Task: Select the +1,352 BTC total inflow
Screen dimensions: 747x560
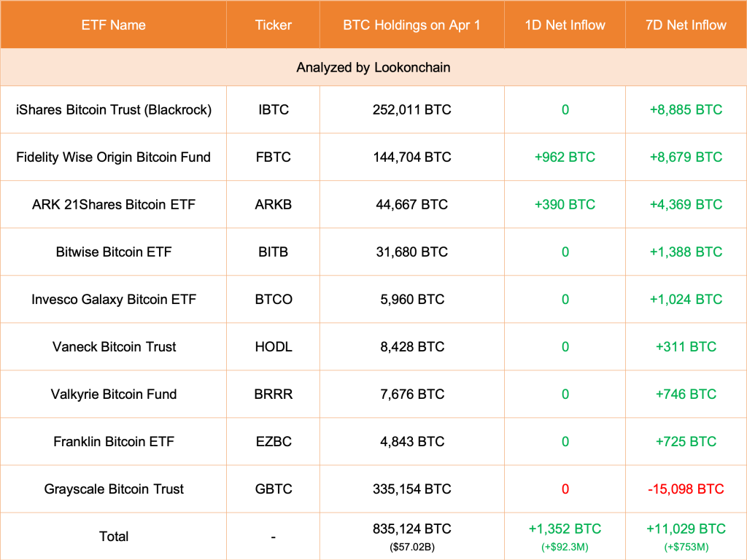Action: (x=565, y=529)
